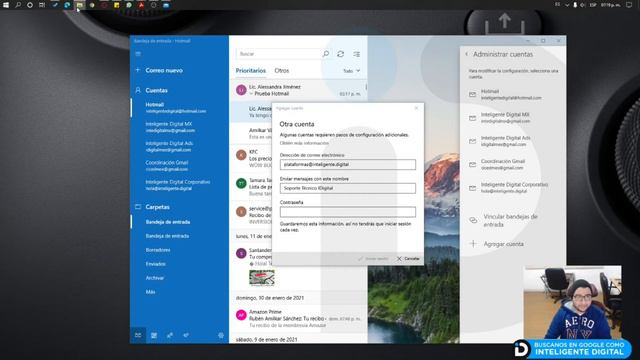Expand hidden system tray icons chevron
This screenshot has height=360, width=640.
[567, 5]
